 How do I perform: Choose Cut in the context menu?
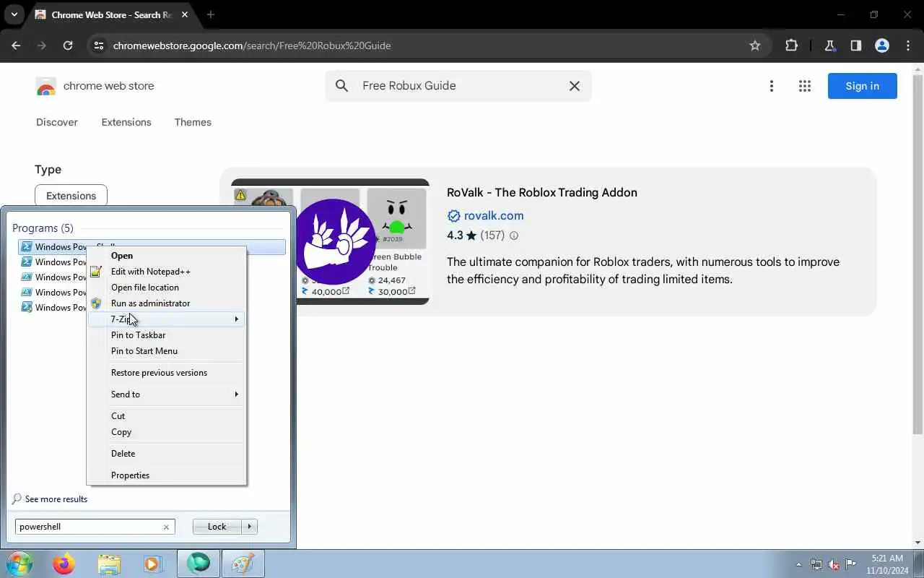pyautogui.click(x=166, y=416)
